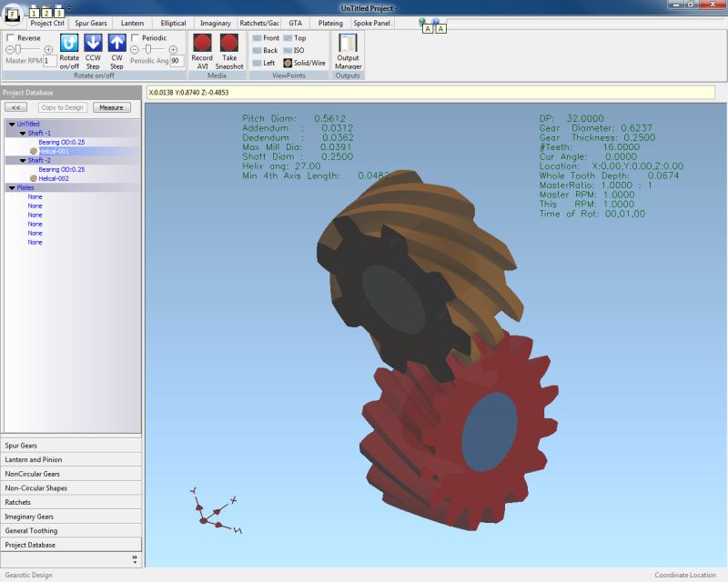The height and width of the screenshot is (582, 728).
Task: Collapse the Shaft -2 tree node
Action: click(23, 160)
